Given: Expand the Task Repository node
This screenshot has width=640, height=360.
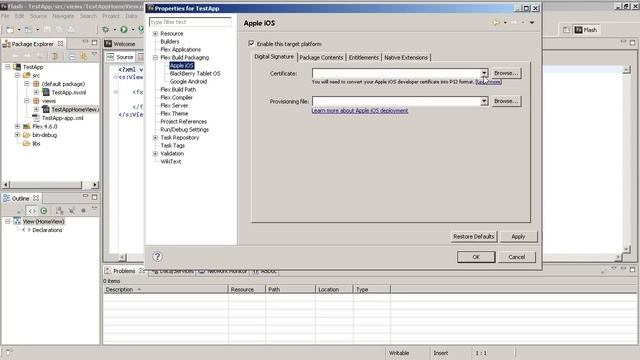Looking at the screenshot, I should 155,138.
